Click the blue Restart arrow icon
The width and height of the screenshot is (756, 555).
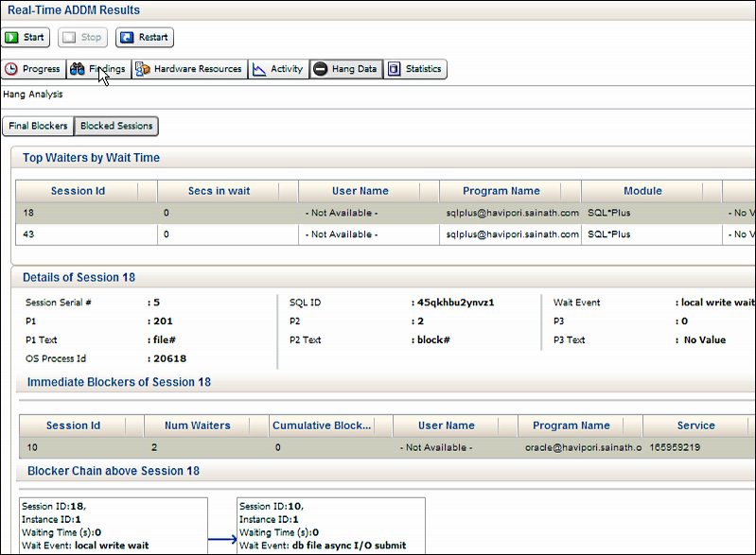127,37
